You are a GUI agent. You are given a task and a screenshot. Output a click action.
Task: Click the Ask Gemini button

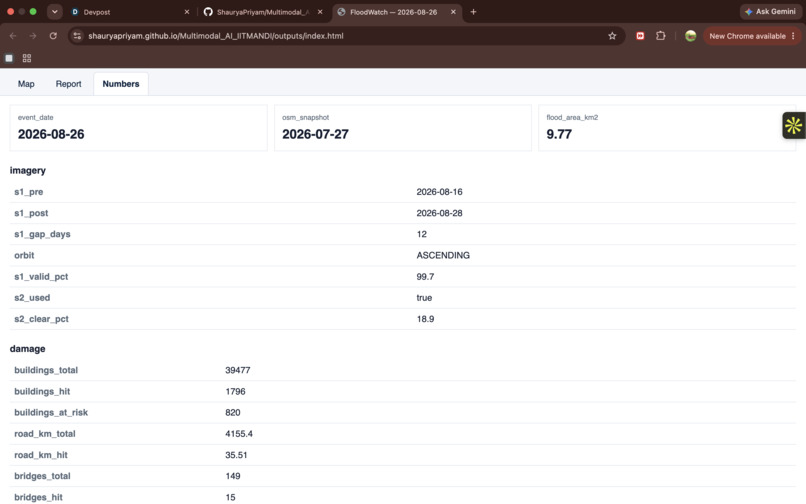tap(770, 11)
